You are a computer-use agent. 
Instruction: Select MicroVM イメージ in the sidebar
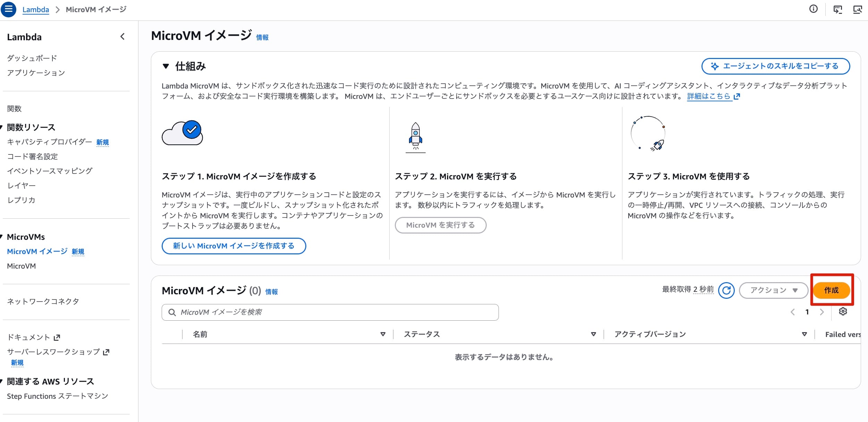point(37,251)
